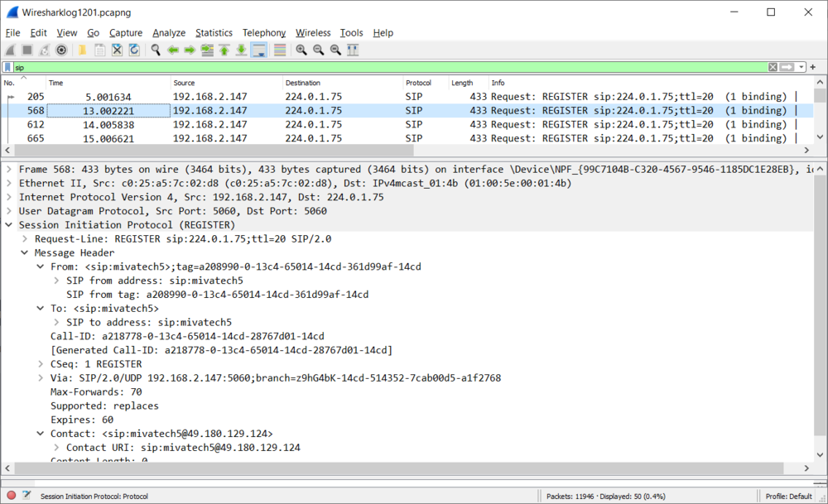Reload the capture file icon
828x504 pixels.
pyautogui.click(x=134, y=50)
